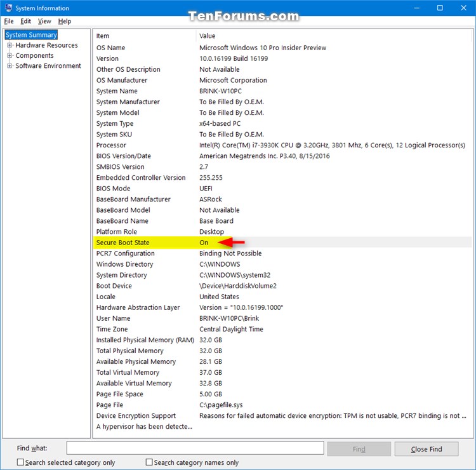Viewport: 476px width, 470px height.
Task: Select System Summary in the tree
Action: point(31,35)
